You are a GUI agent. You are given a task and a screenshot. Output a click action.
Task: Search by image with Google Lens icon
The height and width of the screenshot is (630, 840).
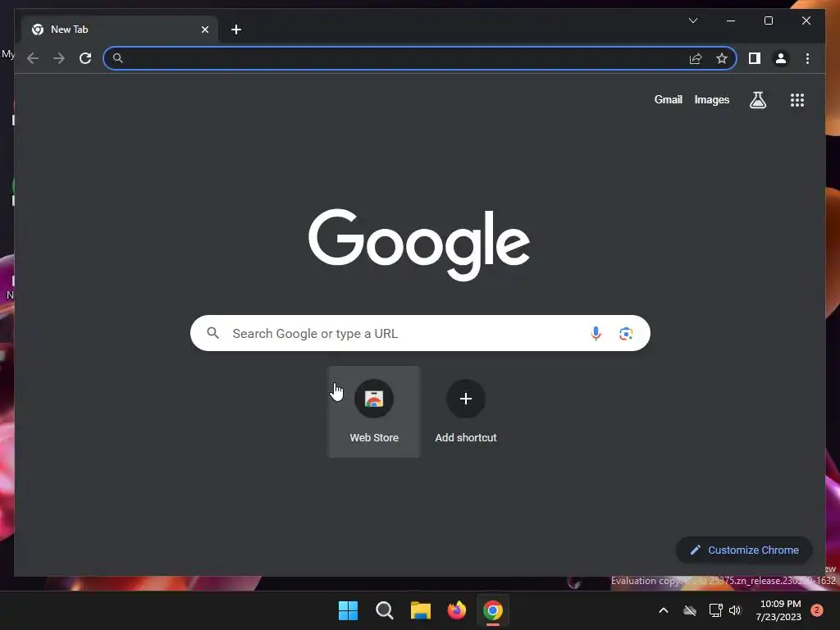(x=626, y=333)
